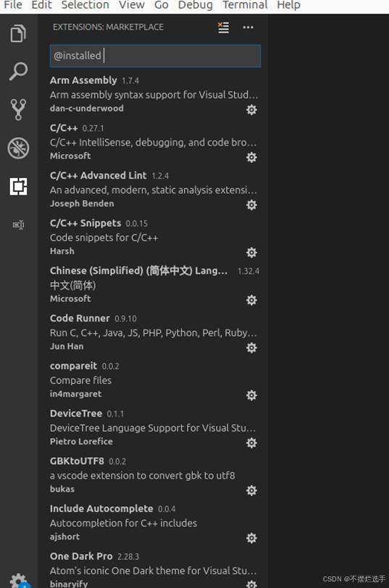The image size is (389, 588).
Task: Select the GBKtoUTF8 extension entry
Action: click(154, 475)
